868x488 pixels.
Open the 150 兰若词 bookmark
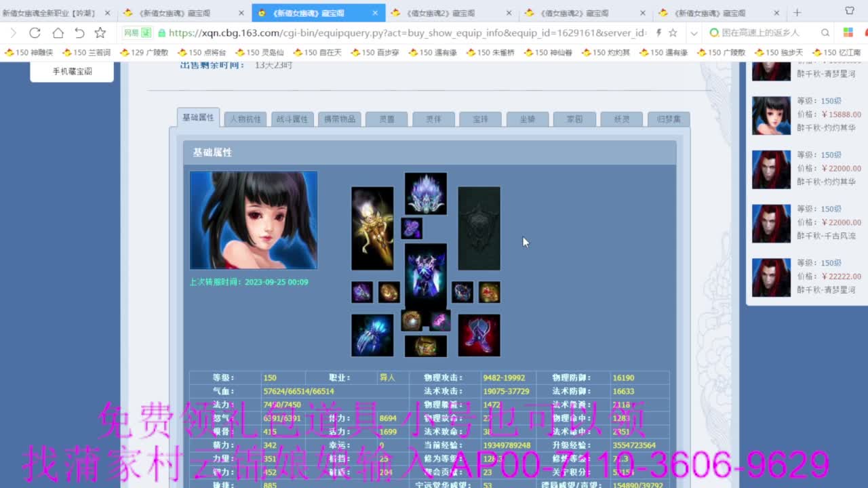coord(86,52)
